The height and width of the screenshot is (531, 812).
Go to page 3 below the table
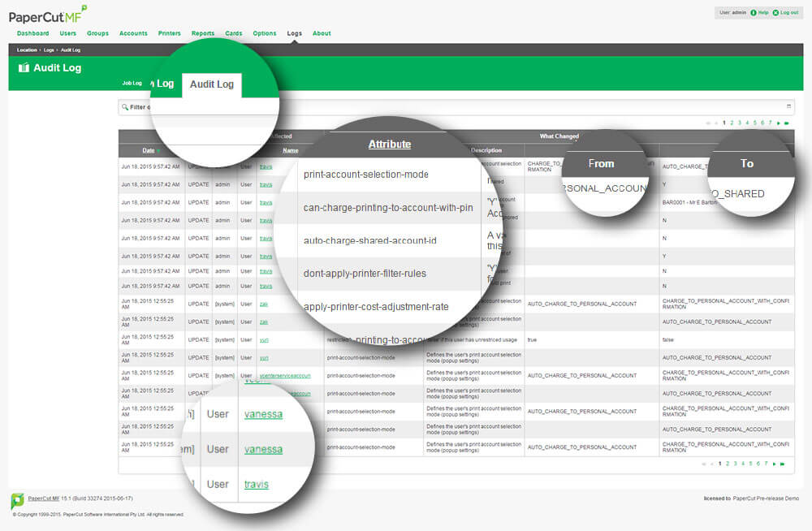[736, 464]
